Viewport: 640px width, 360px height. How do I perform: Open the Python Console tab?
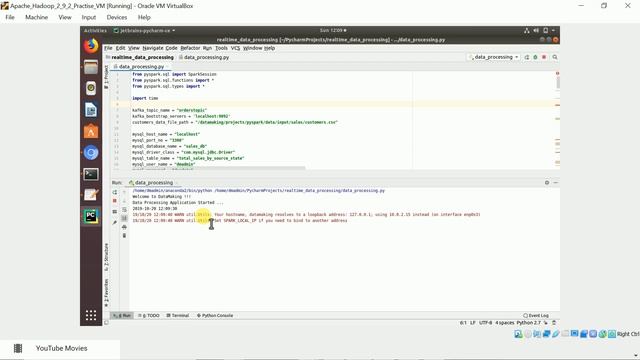pos(215,316)
